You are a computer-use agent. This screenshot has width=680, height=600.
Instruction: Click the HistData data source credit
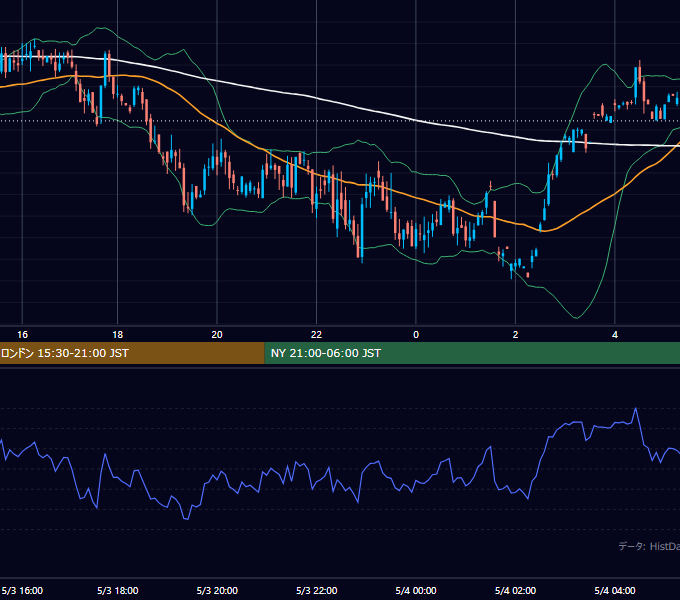(649, 546)
